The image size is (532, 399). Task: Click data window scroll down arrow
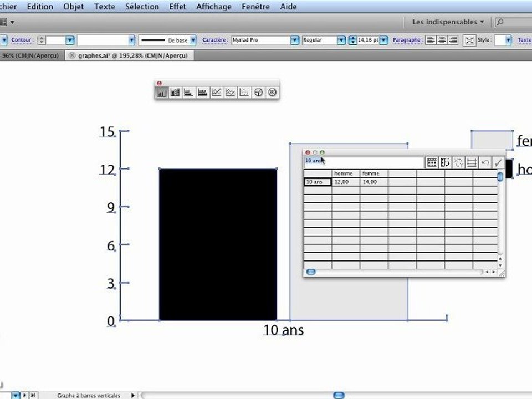pos(500,265)
